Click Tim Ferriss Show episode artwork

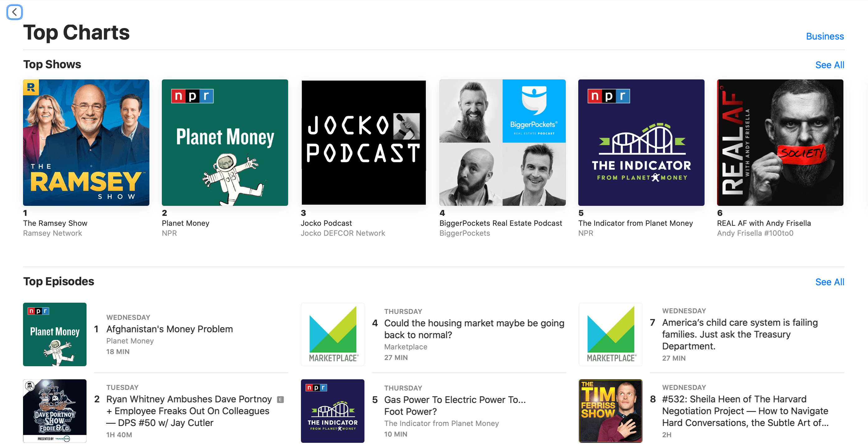(x=610, y=411)
